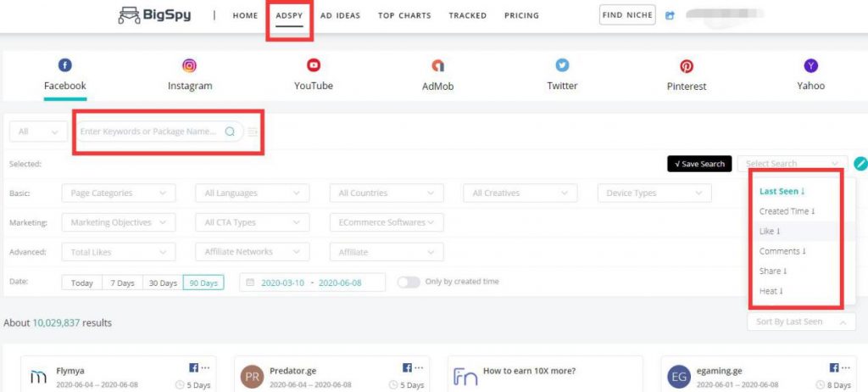
Task: Expand the All Creatives dropdown
Action: (x=520, y=193)
